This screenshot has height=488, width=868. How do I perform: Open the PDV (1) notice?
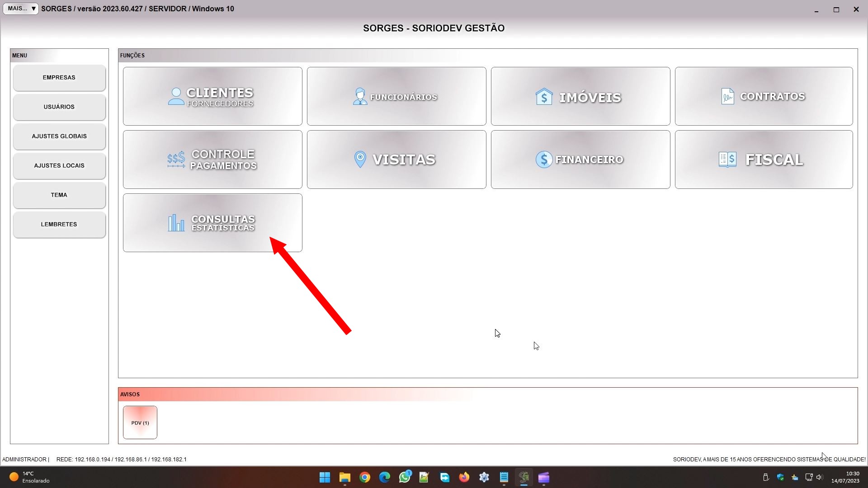(x=140, y=422)
